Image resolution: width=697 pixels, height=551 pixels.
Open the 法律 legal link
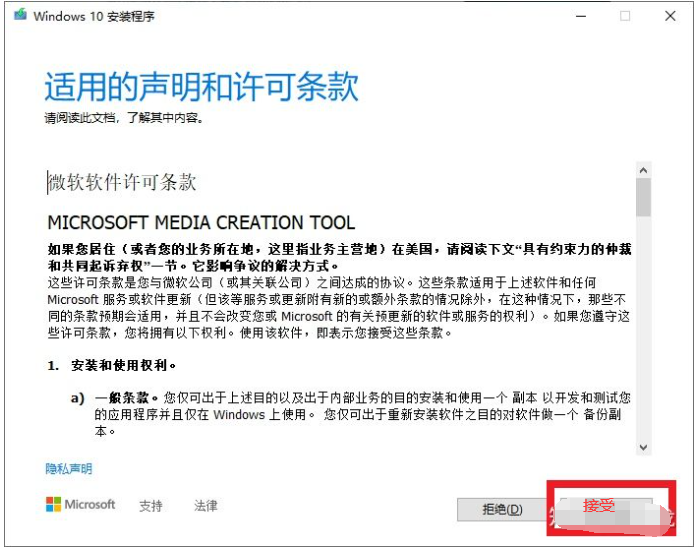click(206, 506)
